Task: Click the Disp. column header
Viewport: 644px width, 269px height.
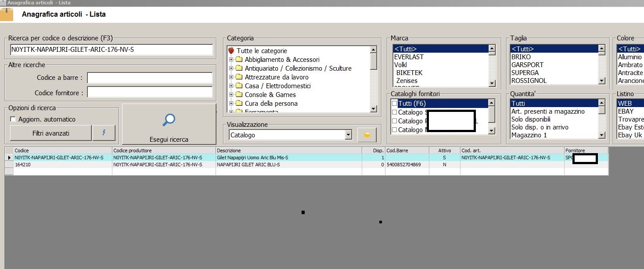Action: click(x=374, y=151)
